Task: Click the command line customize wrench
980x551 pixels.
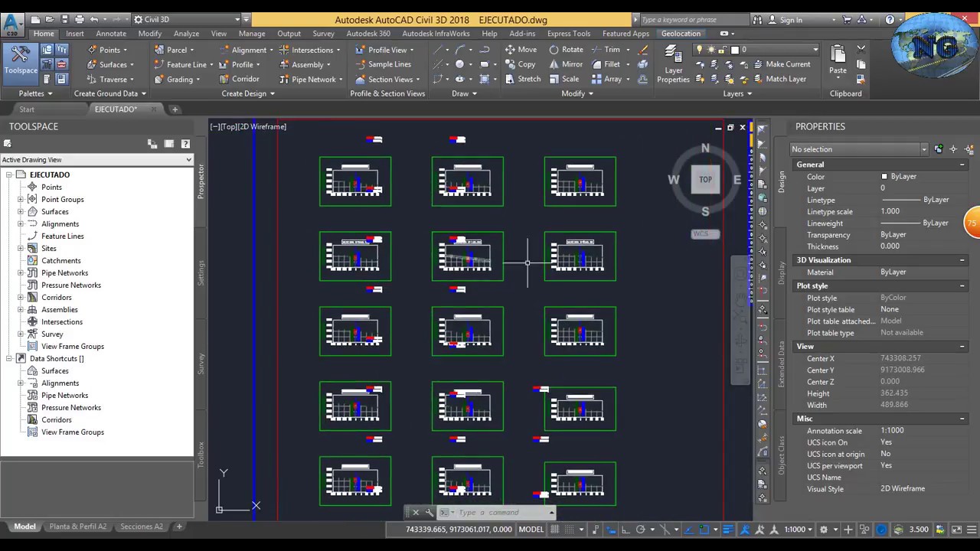Action: pos(429,512)
